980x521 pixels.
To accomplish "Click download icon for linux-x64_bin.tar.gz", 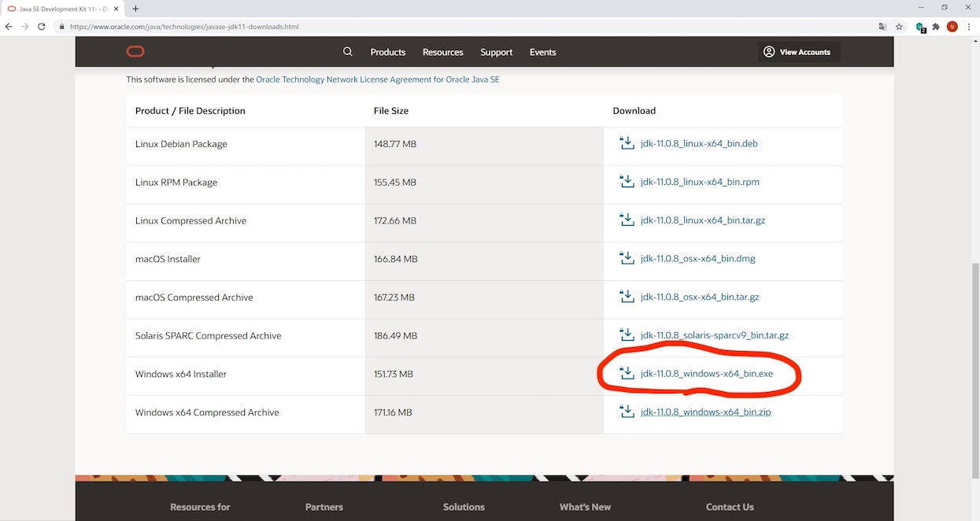I will pyautogui.click(x=627, y=220).
